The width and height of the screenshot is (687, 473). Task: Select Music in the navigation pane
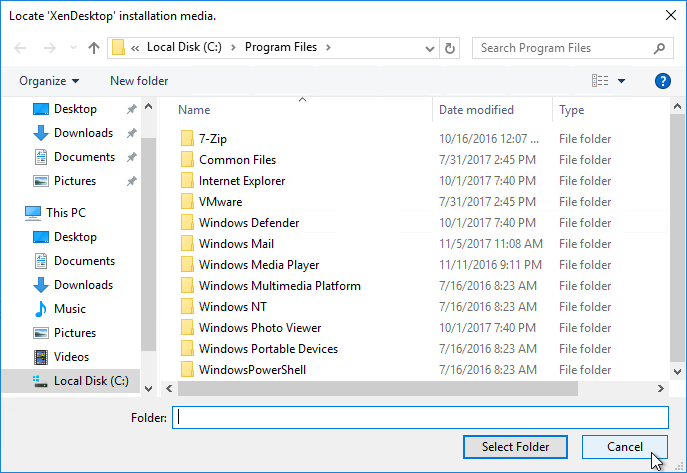click(69, 309)
